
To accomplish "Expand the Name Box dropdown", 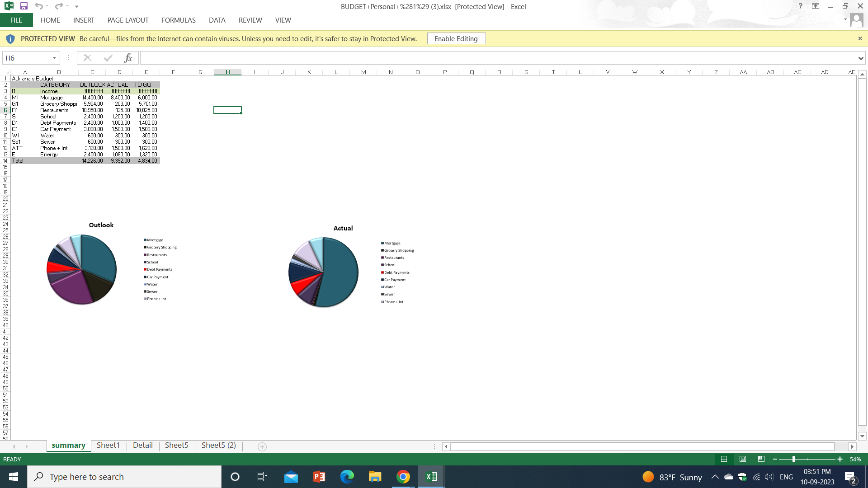I will (x=54, y=58).
